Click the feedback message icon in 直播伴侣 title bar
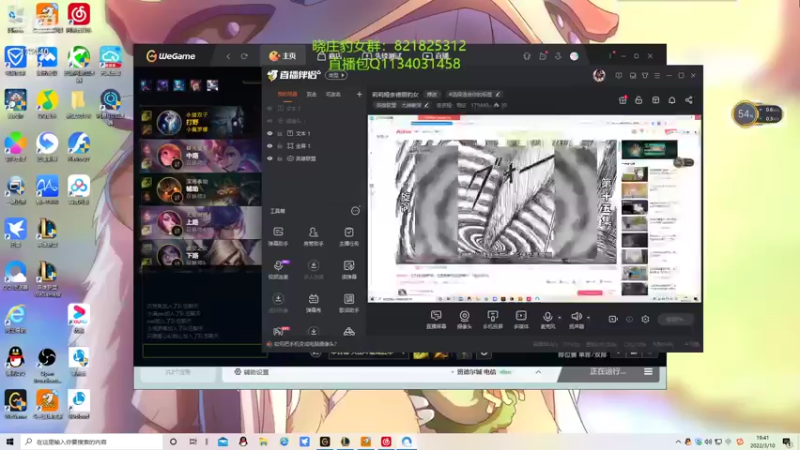The height and width of the screenshot is (450, 800). pyautogui.click(x=619, y=76)
